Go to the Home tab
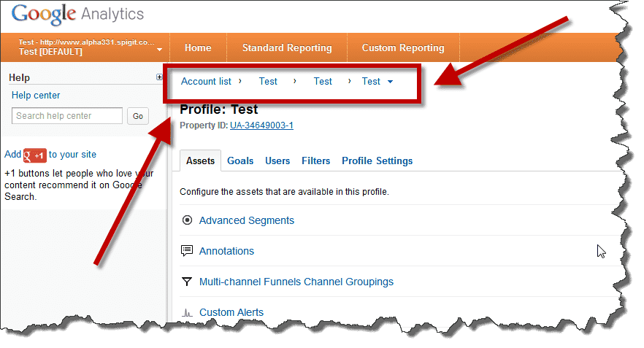644x348 pixels. [x=198, y=47]
